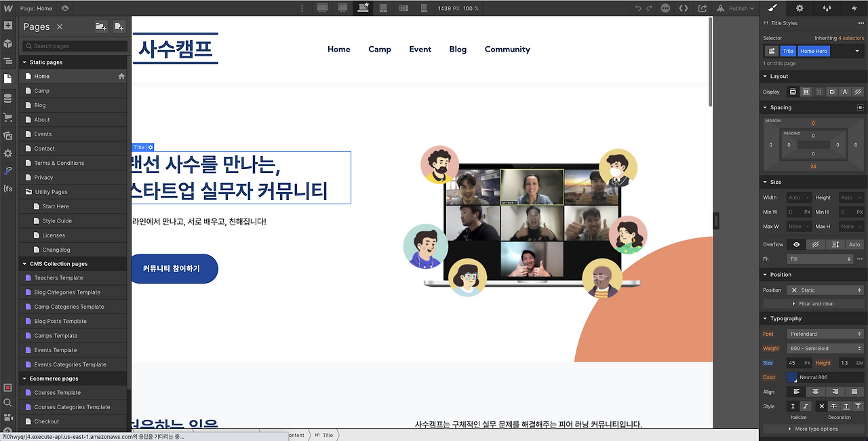Open the Weight 600 Semi Bold dropdown
Image resolution: width=868 pixels, height=441 pixels.
(x=825, y=348)
